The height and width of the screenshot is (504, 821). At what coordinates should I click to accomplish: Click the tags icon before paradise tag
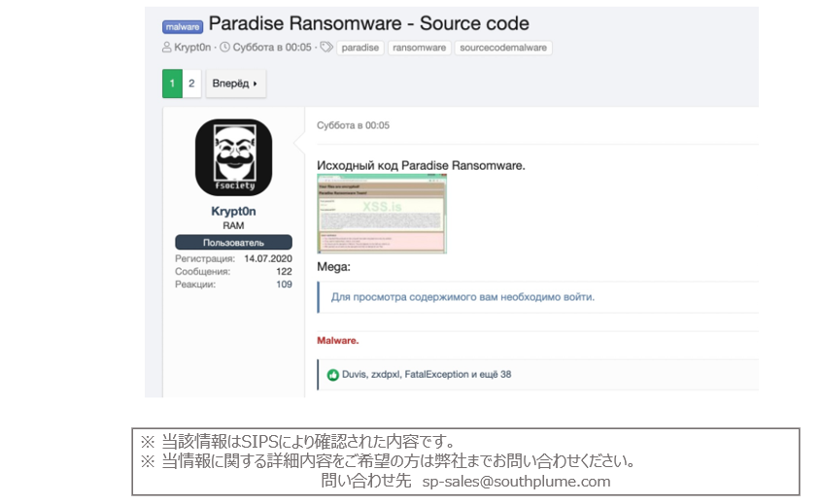[x=326, y=48]
